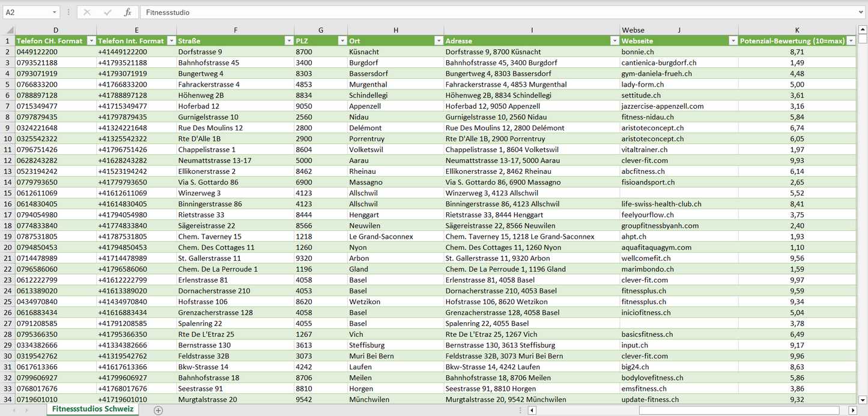
Task: Open the filter dropdown for Straße column
Action: 289,41
